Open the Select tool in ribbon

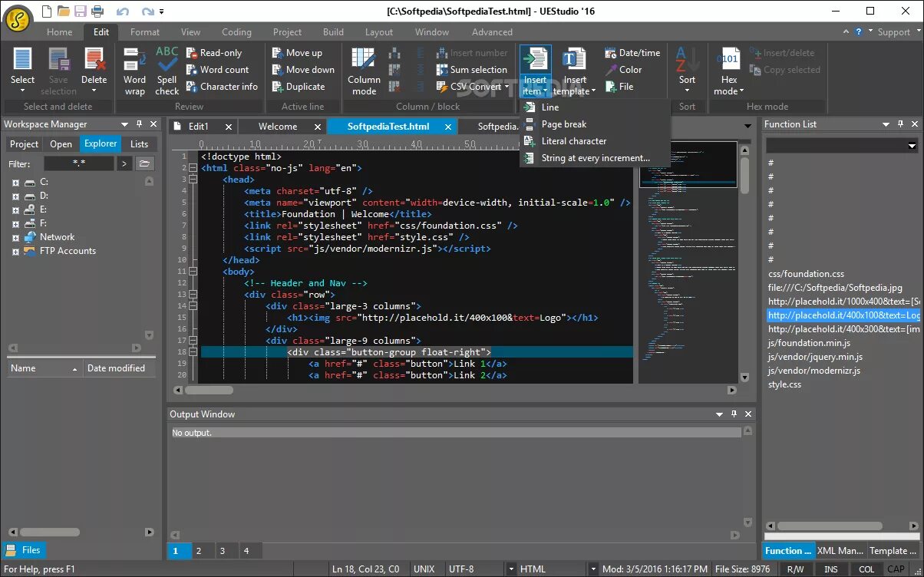(22, 71)
